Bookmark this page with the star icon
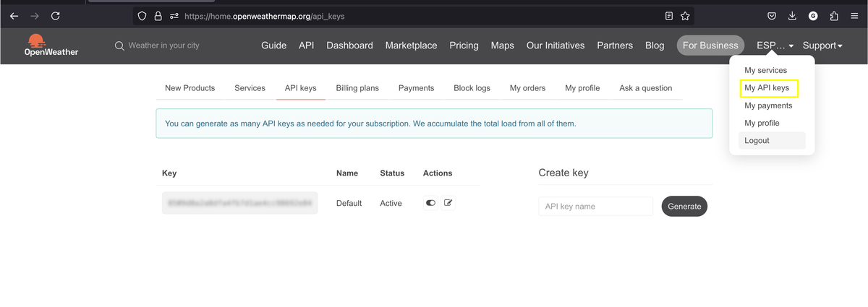868x307 pixels. click(685, 15)
